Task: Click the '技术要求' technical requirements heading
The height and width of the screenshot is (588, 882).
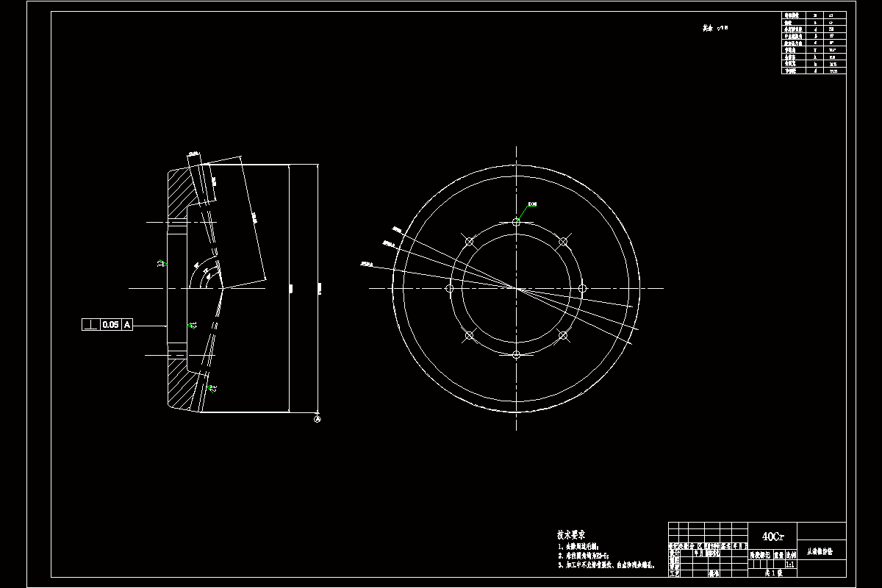Action: click(x=571, y=536)
